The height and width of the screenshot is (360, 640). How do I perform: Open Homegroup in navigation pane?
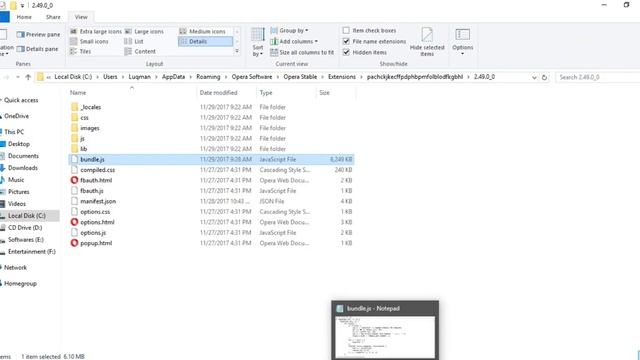20,284
